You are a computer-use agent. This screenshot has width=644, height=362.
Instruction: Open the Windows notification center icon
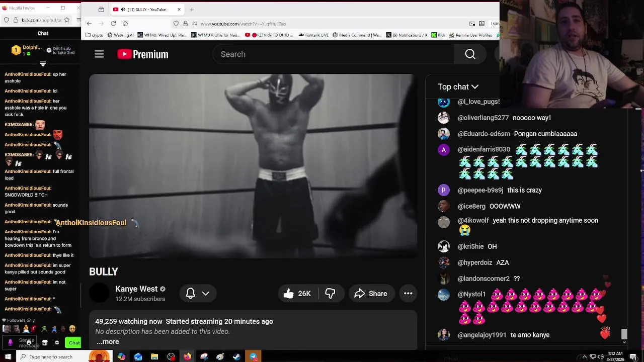[x=633, y=356]
